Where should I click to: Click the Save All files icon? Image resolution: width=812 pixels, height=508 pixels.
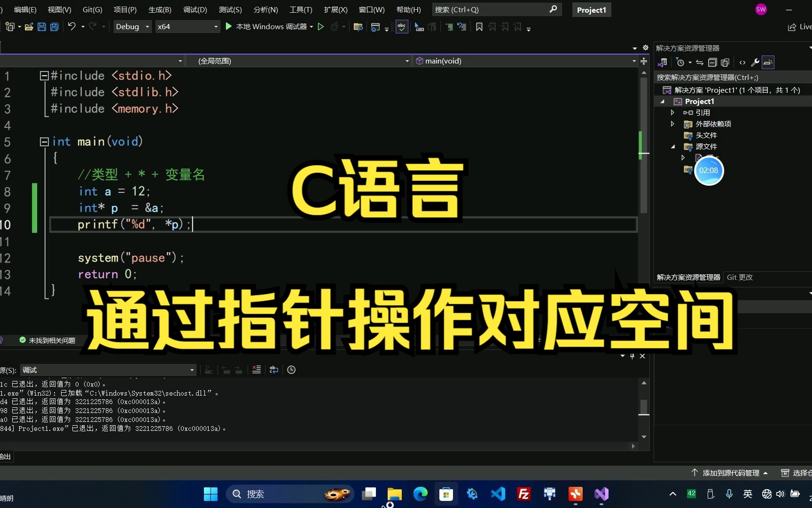54,27
